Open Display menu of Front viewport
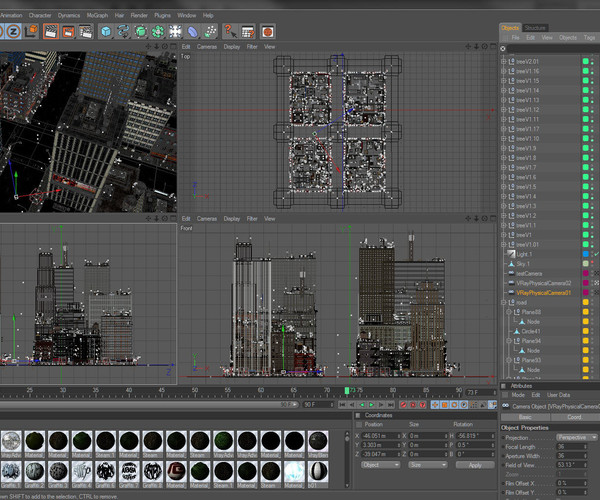This screenshot has width=600, height=500. click(232, 219)
